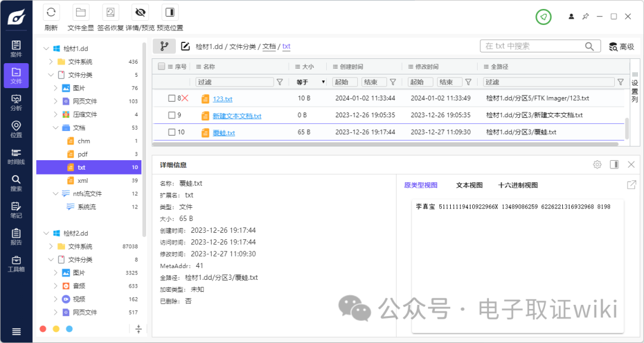
Task: Click the file table horizontal scrollbar
Action: coord(385,144)
